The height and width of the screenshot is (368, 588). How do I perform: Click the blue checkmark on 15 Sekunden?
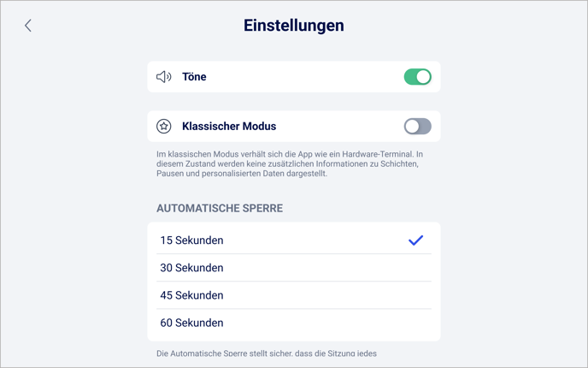pos(415,240)
